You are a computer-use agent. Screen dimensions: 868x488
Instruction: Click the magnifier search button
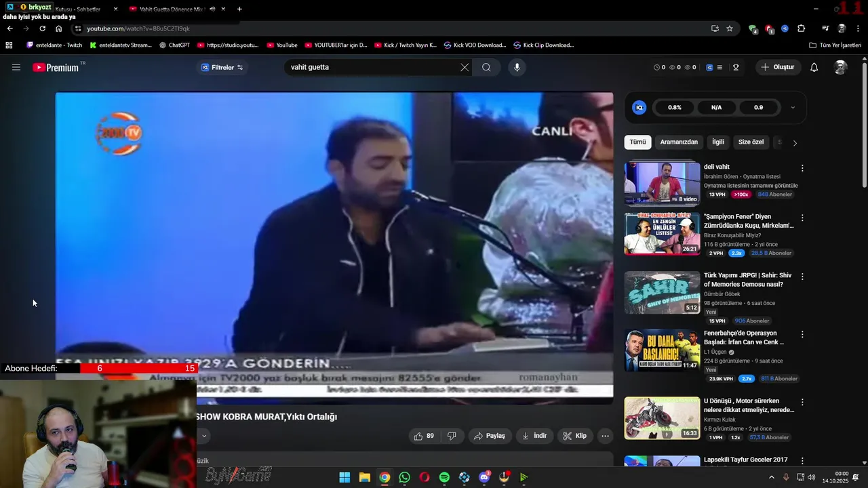(x=486, y=67)
